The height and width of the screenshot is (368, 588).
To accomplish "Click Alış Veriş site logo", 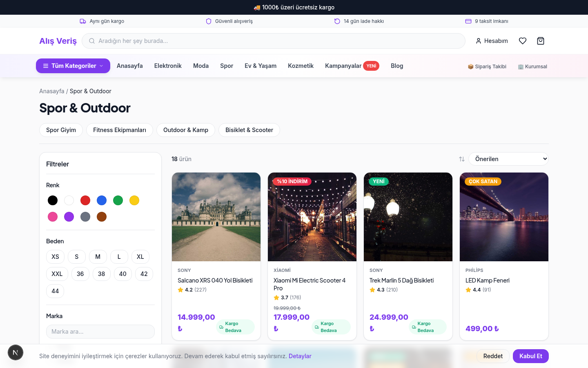I will (58, 41).
